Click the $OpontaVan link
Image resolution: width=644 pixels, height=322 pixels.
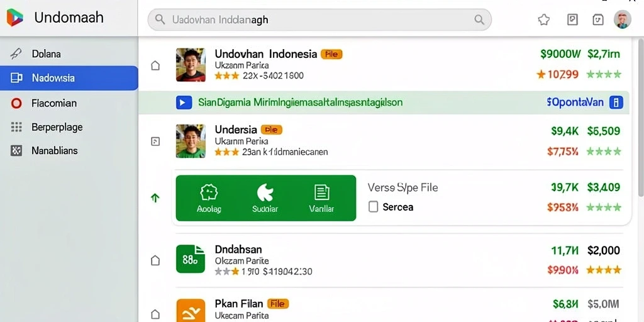575,103
